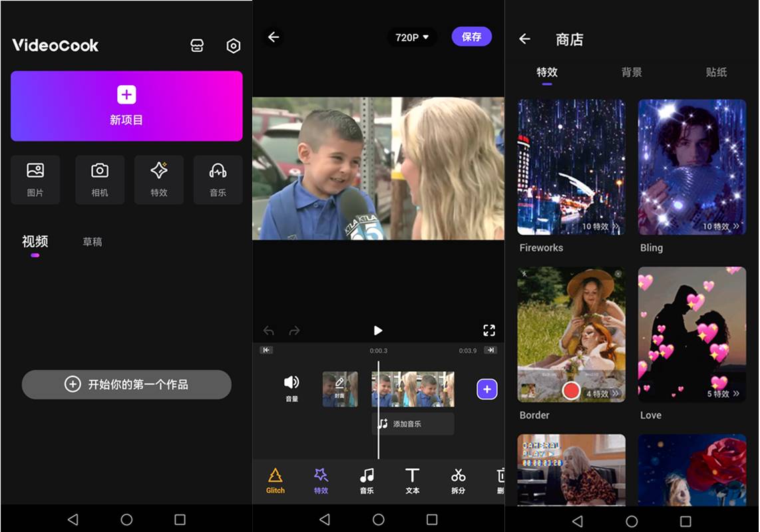Tap the 相机 camera icon
The height and width of the screenshot is (532, 760).
pos(100,179)
